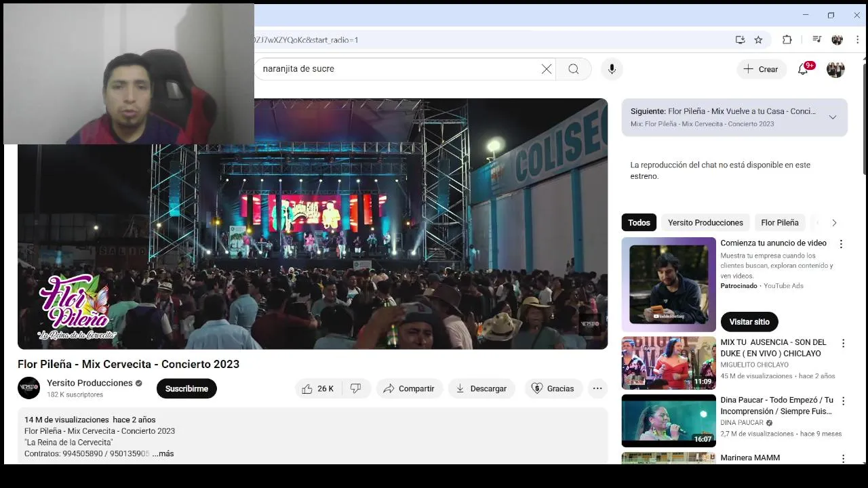868x488 pixels.
Task: Open the Yersito Producciones channel name link
Action: 90,383
